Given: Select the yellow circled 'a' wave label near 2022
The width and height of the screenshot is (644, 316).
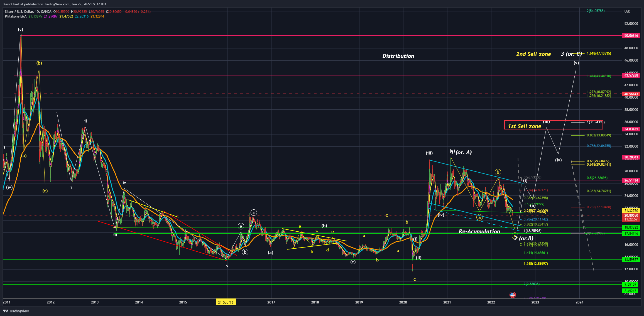Looking at the screenshot, I should pos(479,217).
